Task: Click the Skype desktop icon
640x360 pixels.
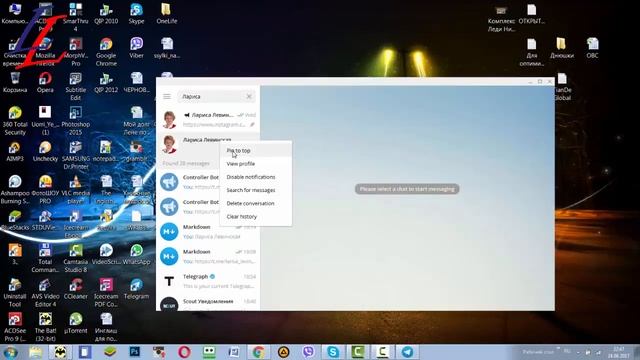Action: coord(136,13)
